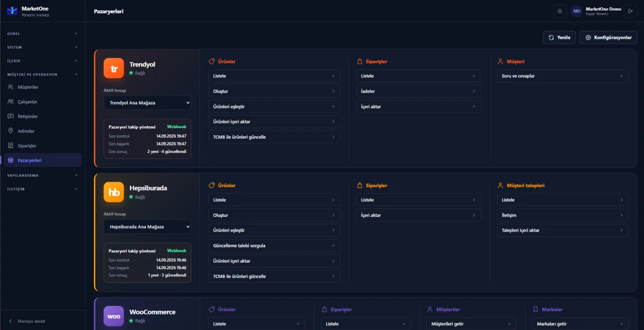Viewport: 644px width, 330px height.
Task: Click the Çalışanlar icon in sidebar
Action: point(11,102)
